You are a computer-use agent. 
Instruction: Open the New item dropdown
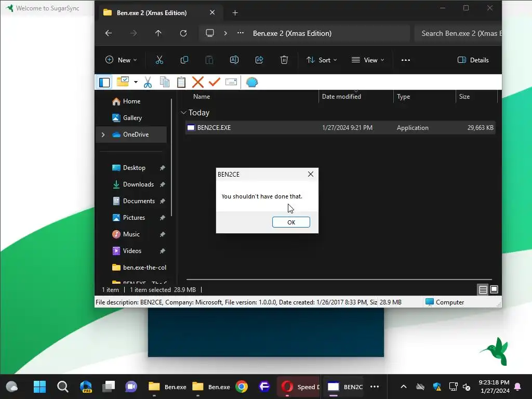121,60
